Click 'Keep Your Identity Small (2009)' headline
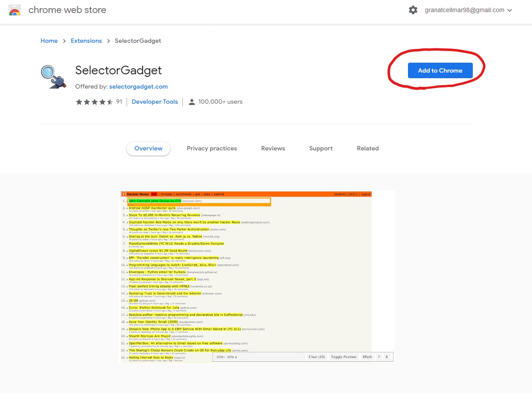This screenshot has width=532, height=401. [153, 322]
